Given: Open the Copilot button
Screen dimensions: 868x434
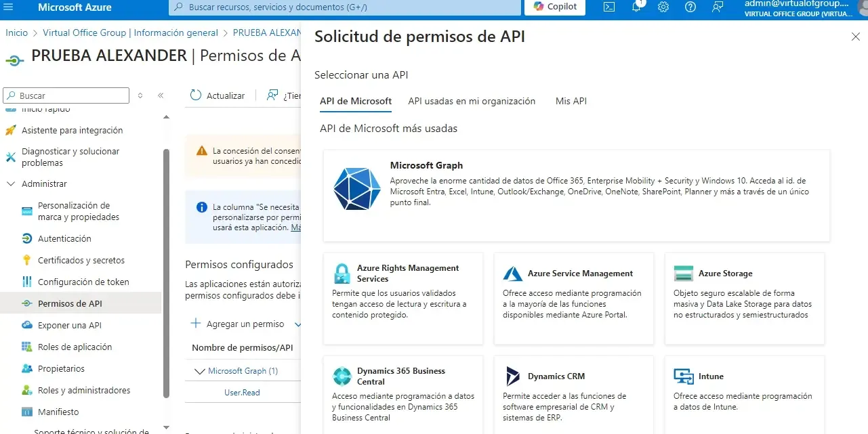Looking at the screenshot, I should pos(556,7).
